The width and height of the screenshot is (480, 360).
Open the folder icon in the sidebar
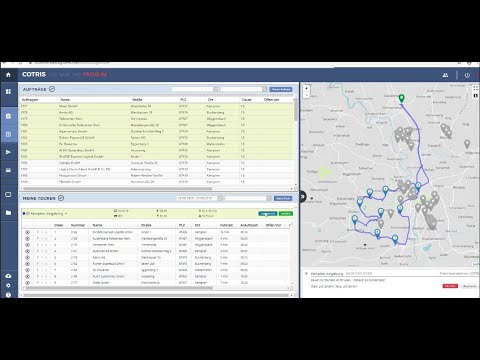8,213
